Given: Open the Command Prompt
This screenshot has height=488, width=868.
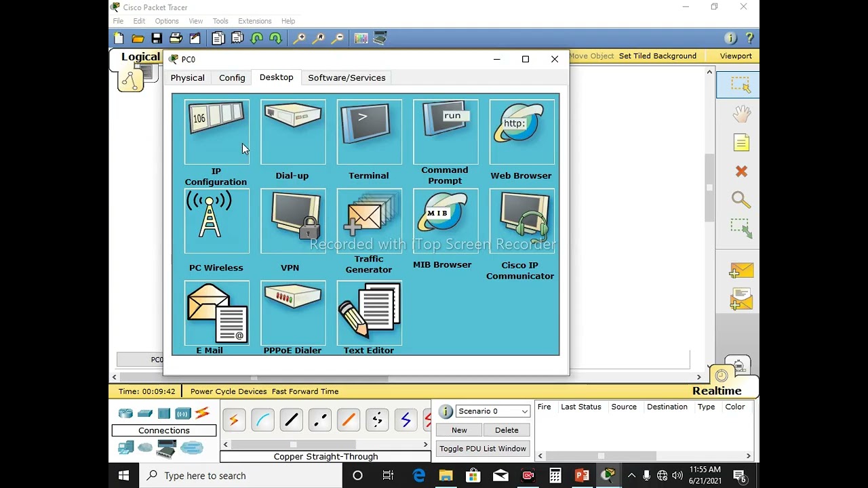Looking at the screenshot, I should coord(446,132).
